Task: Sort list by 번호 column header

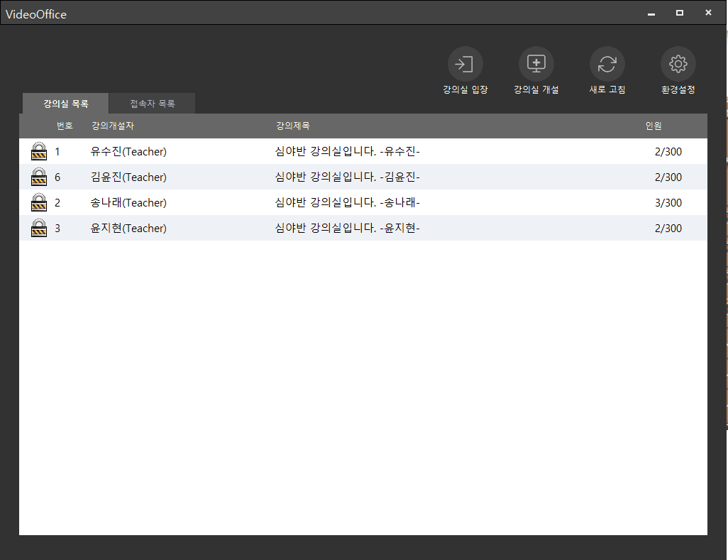Action: pos(65,126)
